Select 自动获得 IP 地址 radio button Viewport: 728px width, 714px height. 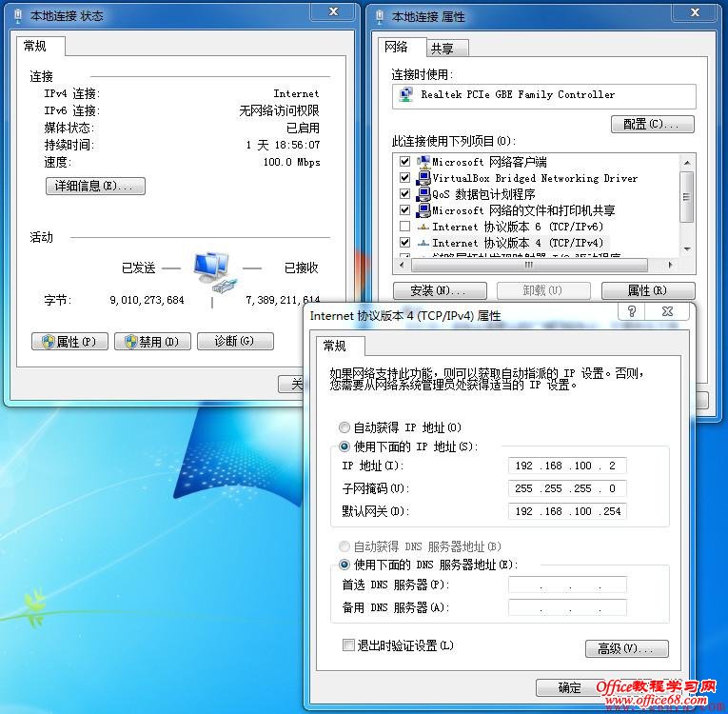tap(344, 427)
